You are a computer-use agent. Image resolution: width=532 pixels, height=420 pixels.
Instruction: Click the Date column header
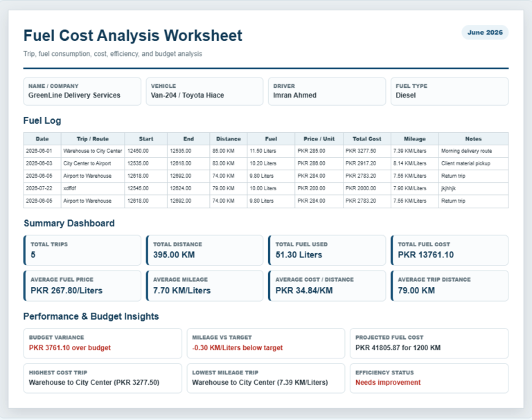42,139
